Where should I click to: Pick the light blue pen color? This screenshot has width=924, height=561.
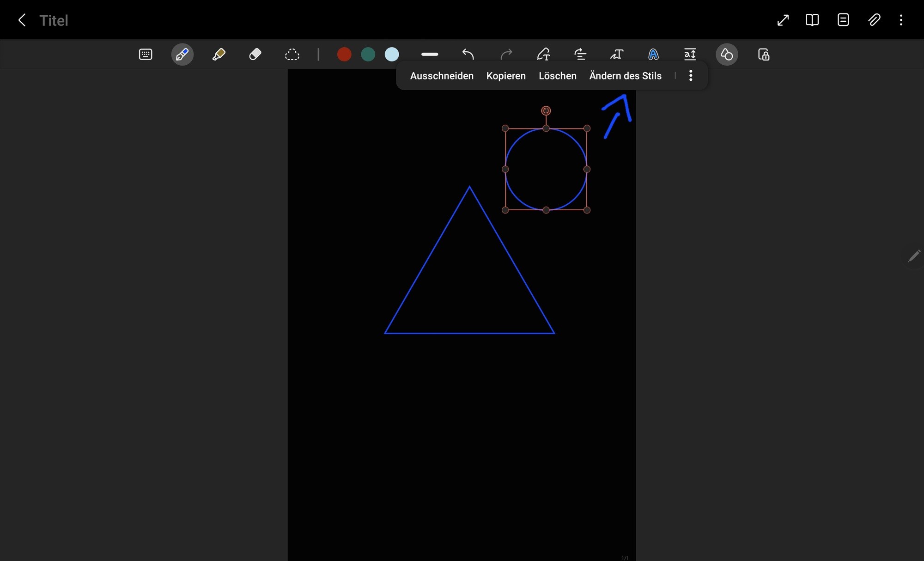[392, 55]
